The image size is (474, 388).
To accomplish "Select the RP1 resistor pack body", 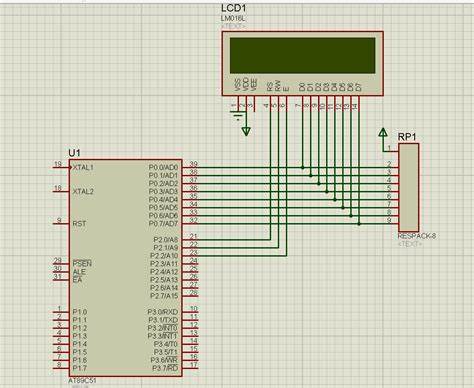I will [x=409, y=187].
